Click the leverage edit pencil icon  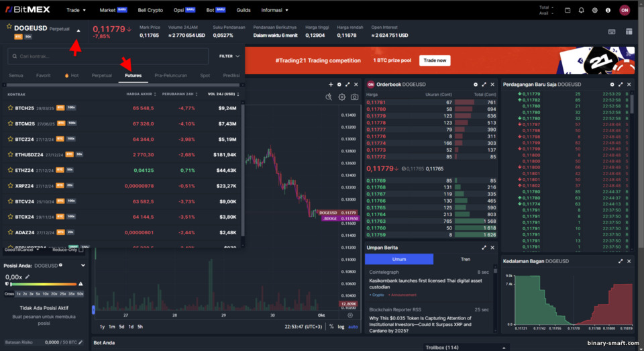point(27,277)
